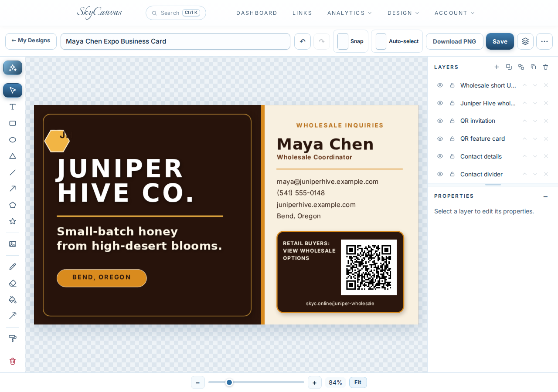Click Download PNG
This screenshot has height=392, width=558.
pyautogui.click(x=454, y=41)
